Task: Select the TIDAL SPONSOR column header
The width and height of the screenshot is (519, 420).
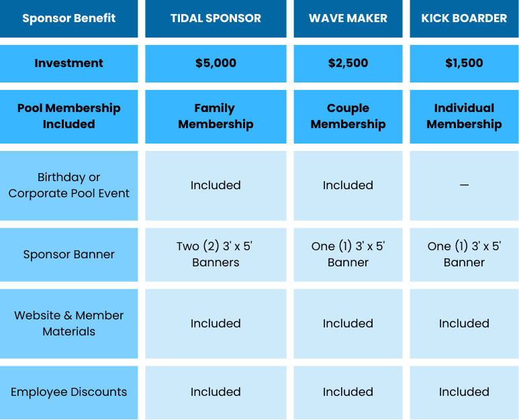Action: coord(216,18)
